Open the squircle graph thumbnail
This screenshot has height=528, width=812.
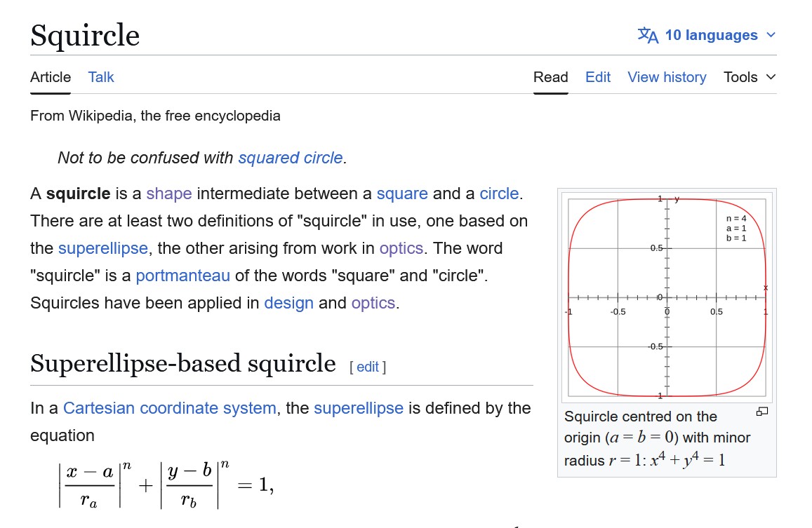(667, 297)
